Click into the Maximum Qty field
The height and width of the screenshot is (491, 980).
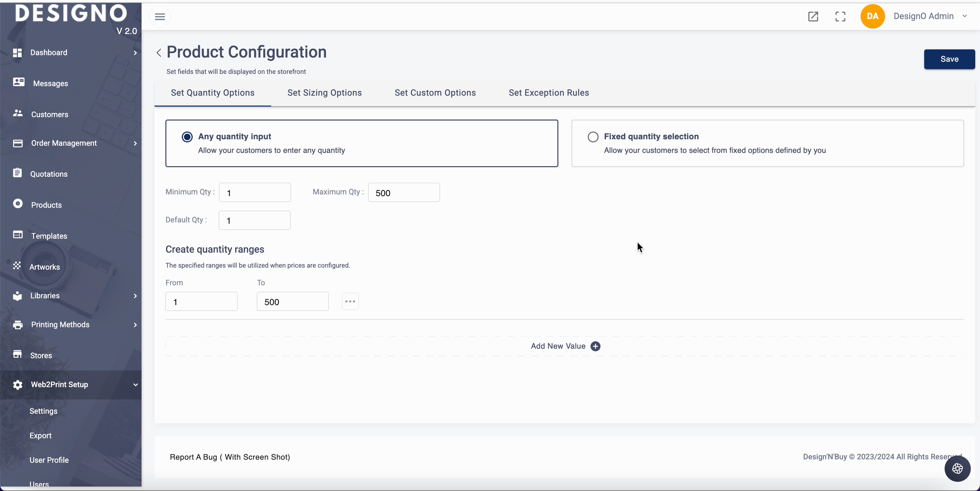point(404,193)
